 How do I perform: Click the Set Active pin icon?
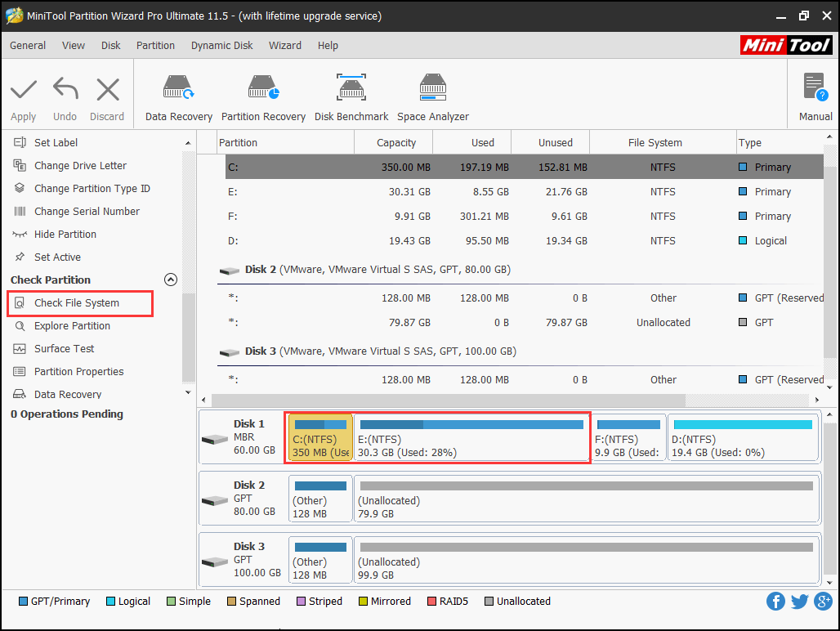tap(20, 257)
